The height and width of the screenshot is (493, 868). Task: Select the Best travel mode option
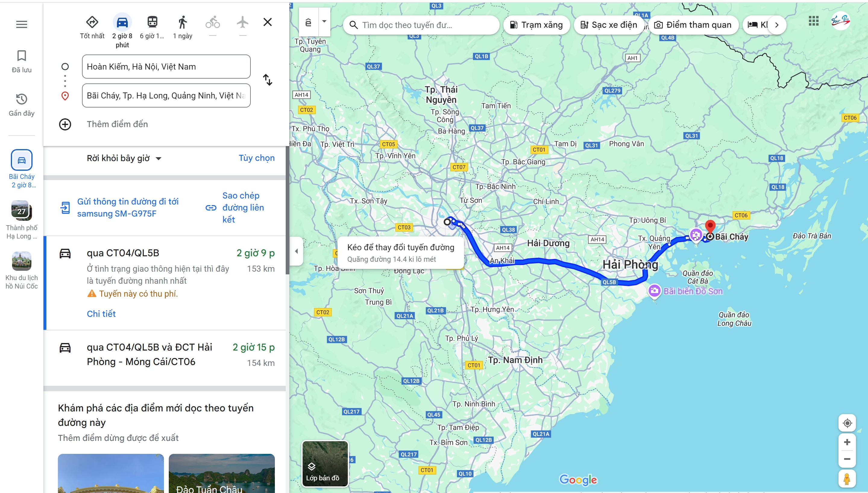pyautogui.click(x=92, y=22)
